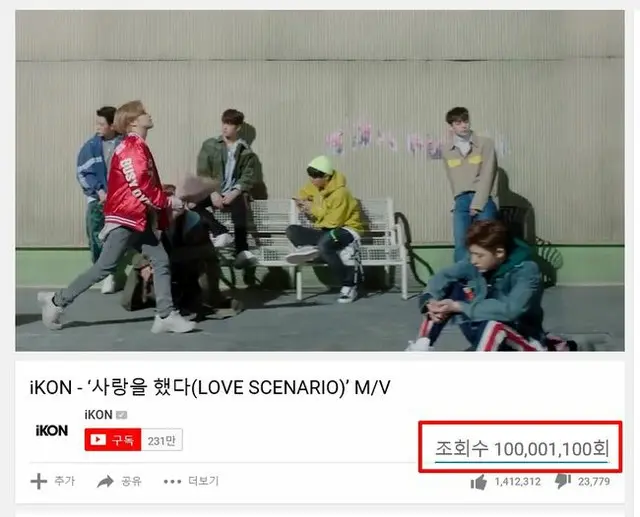
Task: Expand the 더보기 option
Action: point(203,481)
